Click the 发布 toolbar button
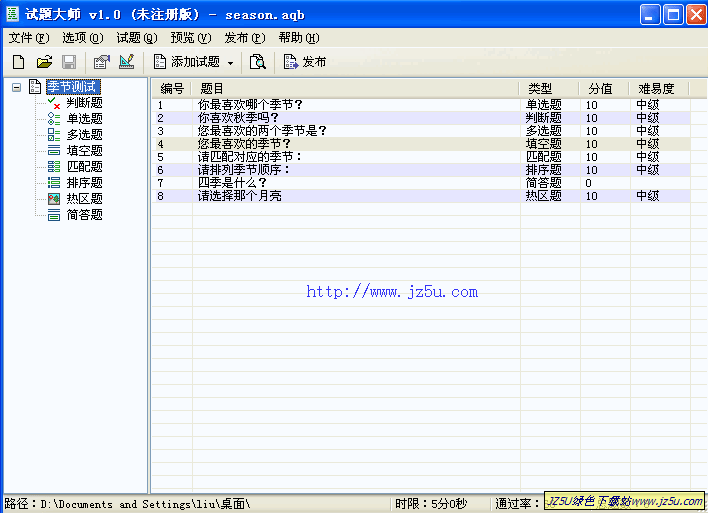The image size is (708, 513). click(305, 62)
